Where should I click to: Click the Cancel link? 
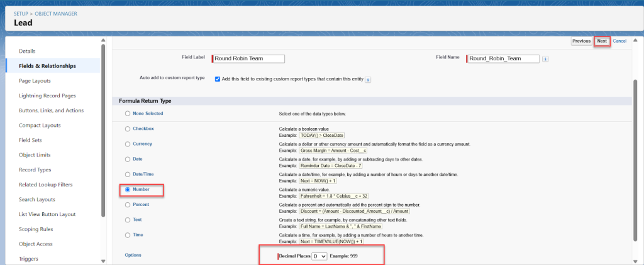(619, 41)
